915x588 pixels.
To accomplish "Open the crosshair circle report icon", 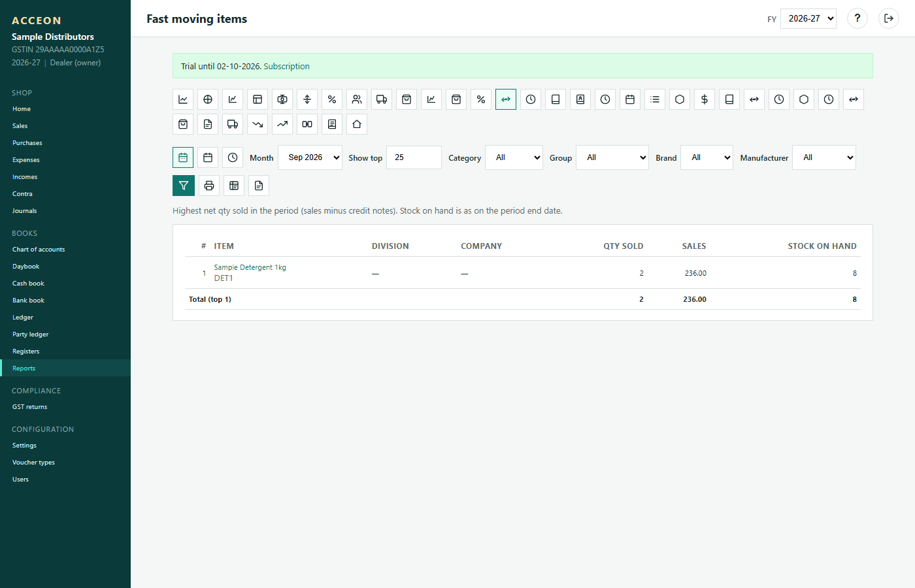I will (x=208, y=99).
